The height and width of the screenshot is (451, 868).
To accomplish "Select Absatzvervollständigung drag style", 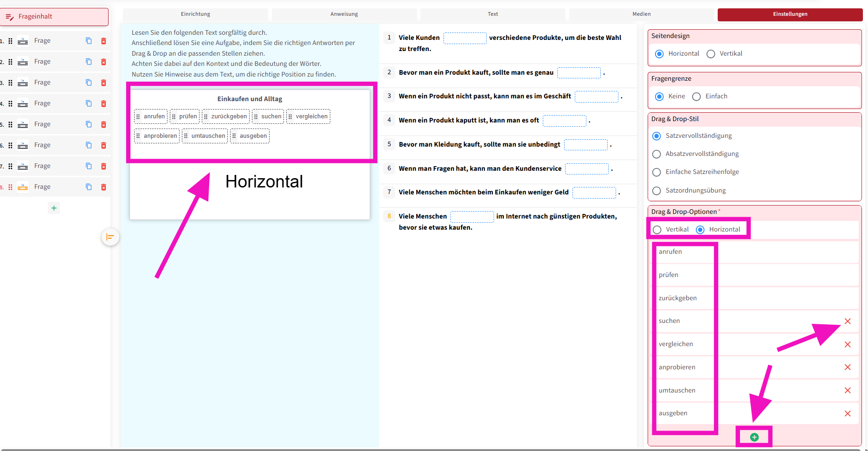I will pyautogui.click(x=656, y=154).
